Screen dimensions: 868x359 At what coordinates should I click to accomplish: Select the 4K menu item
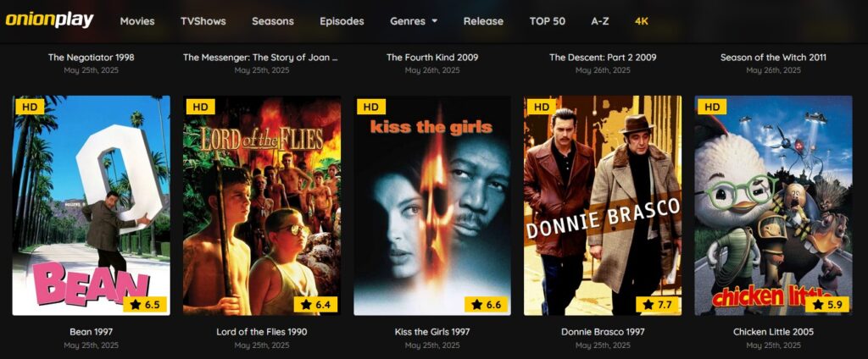[642, 21]
